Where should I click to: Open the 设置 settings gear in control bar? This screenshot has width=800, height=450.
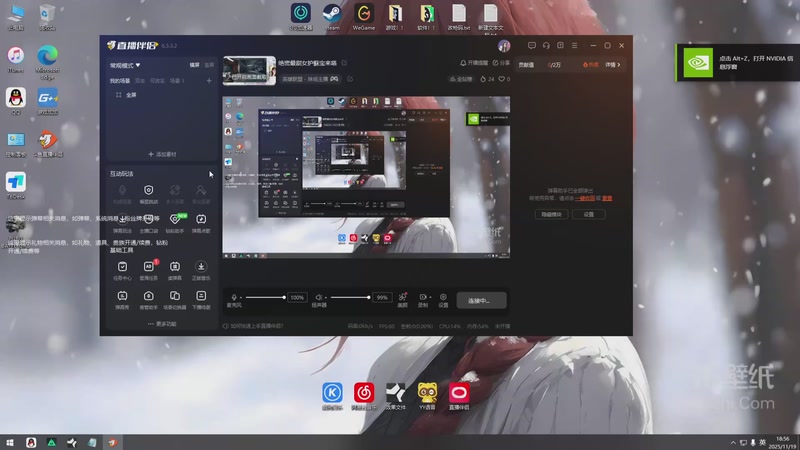pos(443,299)
